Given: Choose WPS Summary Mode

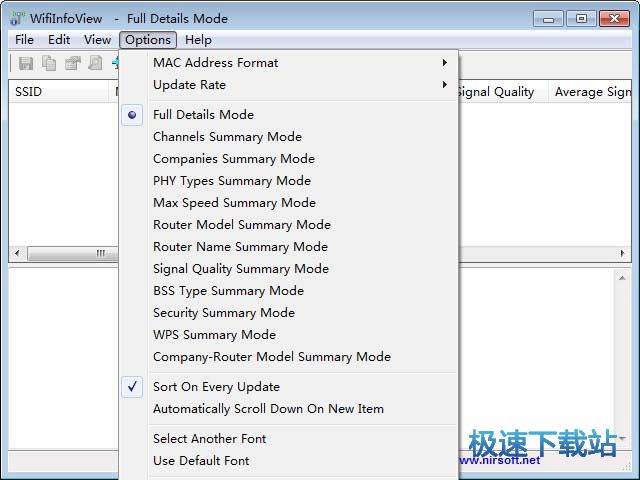Looking at the screenshot, I should [x=289, y=335].
